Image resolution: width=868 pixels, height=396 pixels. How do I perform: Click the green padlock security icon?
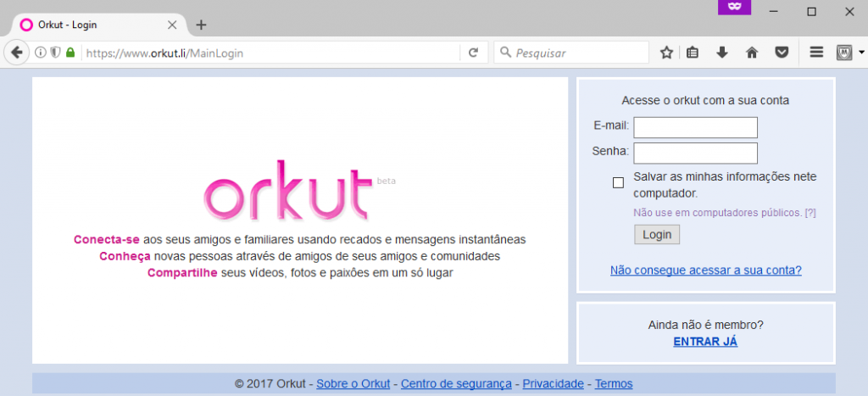pyautogui.click(x=70, y=53)
